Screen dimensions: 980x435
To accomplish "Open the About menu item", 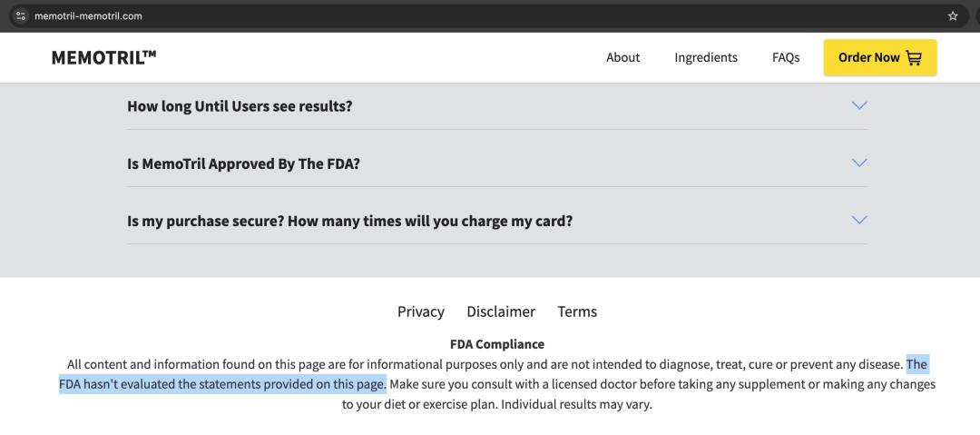I will click(622, 57).
